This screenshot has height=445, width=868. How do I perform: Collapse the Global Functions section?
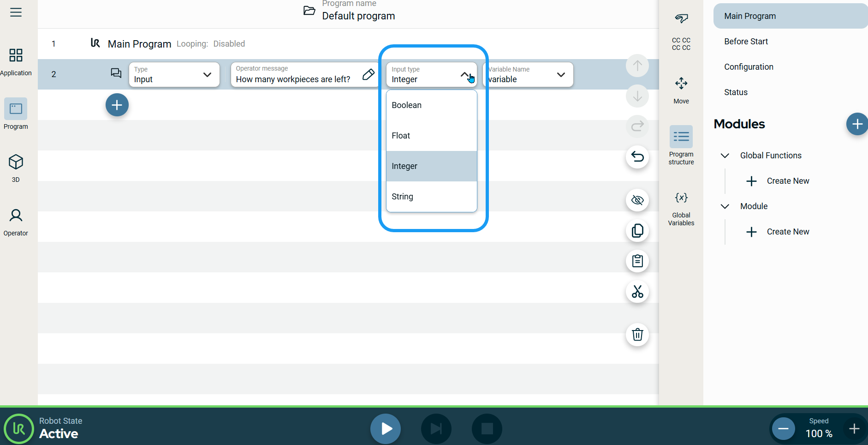[x=725, y=156]
